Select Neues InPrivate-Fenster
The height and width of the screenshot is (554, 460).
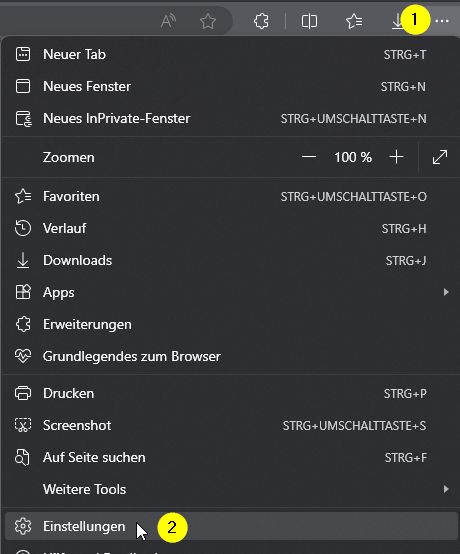tap(230, 118)
